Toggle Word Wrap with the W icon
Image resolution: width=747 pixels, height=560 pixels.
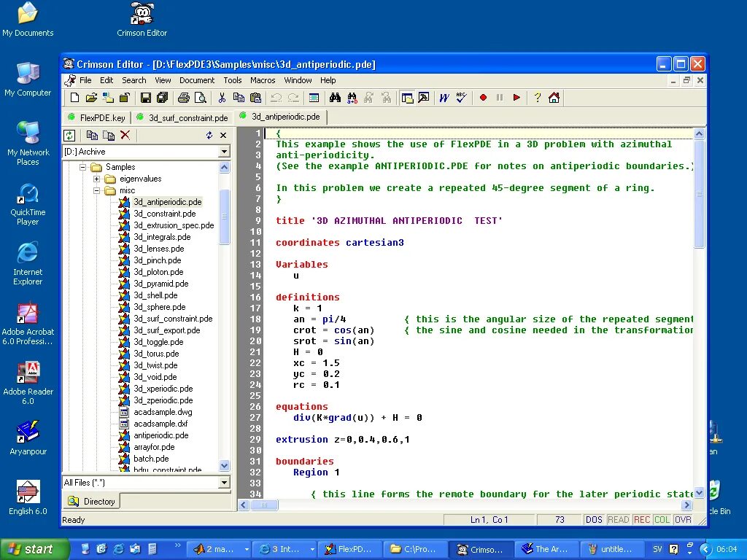click(444, 98)
